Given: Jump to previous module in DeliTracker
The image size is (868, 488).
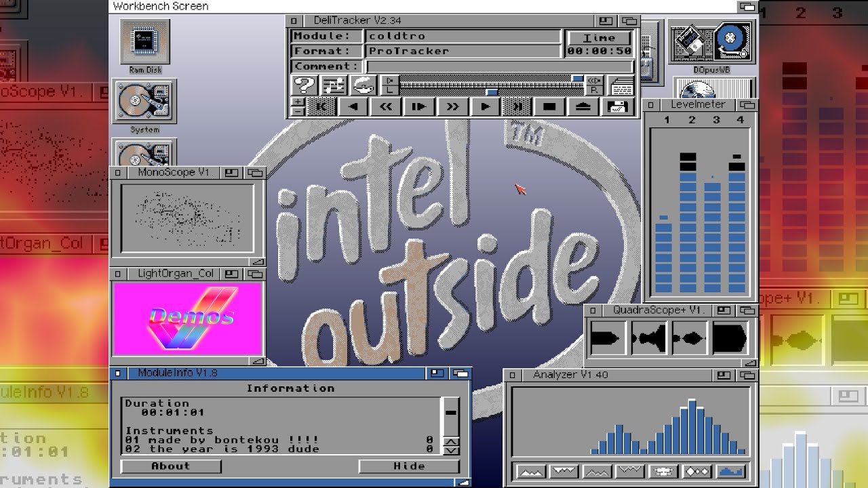Looking at the screenshot, I should (321, 106).
